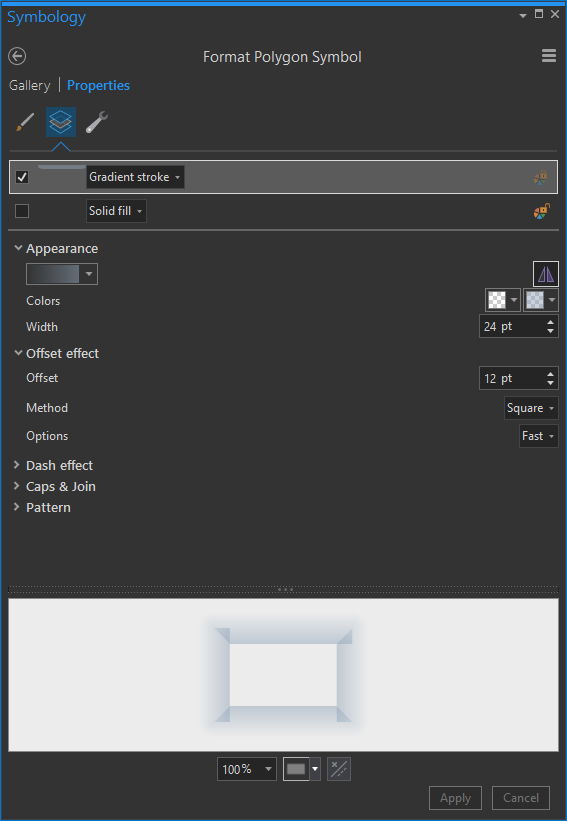The height and width of the screenshot is (821, 567).
Task: Click the Solid fill color lock icon
Action: click(x=541, y=211)
